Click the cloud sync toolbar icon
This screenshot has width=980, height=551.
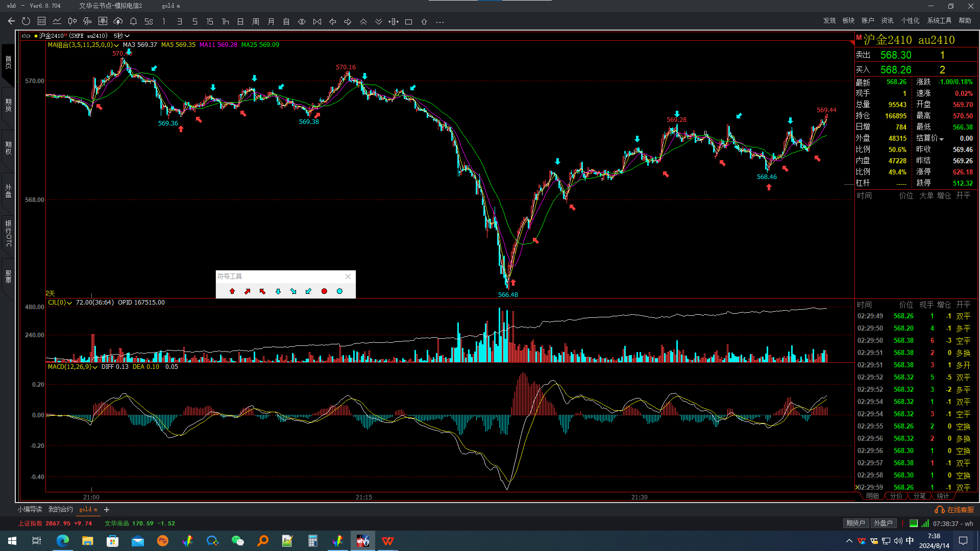(118, 21)
